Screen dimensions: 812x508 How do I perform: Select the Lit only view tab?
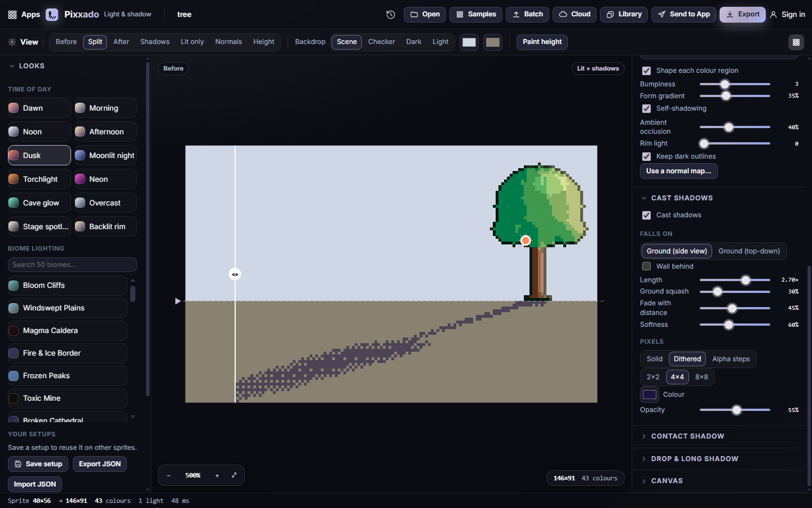point(192,42)
